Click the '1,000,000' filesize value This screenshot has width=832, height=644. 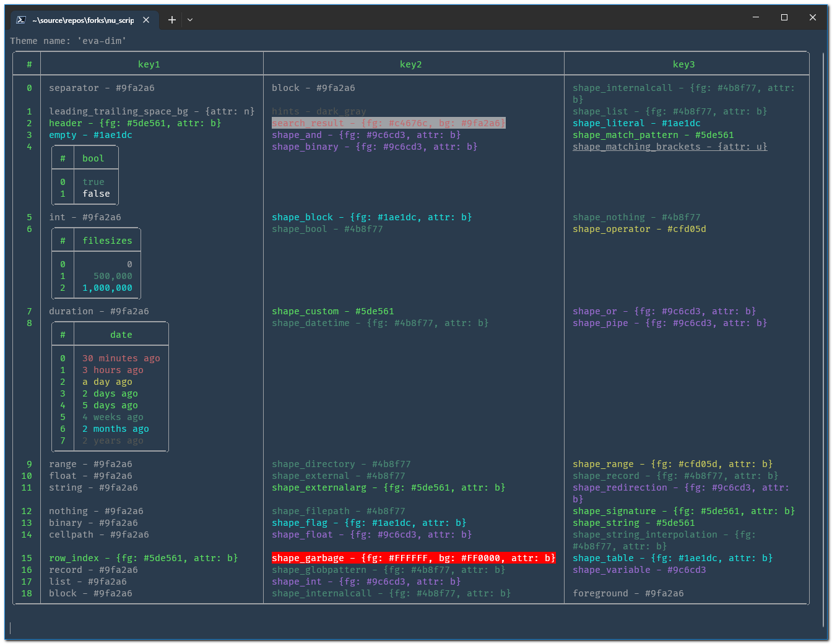coord(107,288)
